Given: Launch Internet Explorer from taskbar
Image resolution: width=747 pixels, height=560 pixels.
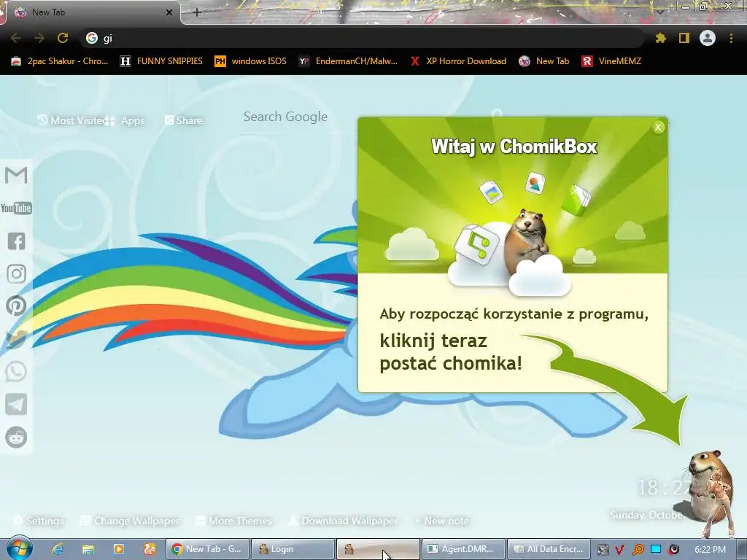Looking at the screenshot, I should point(58,549).
